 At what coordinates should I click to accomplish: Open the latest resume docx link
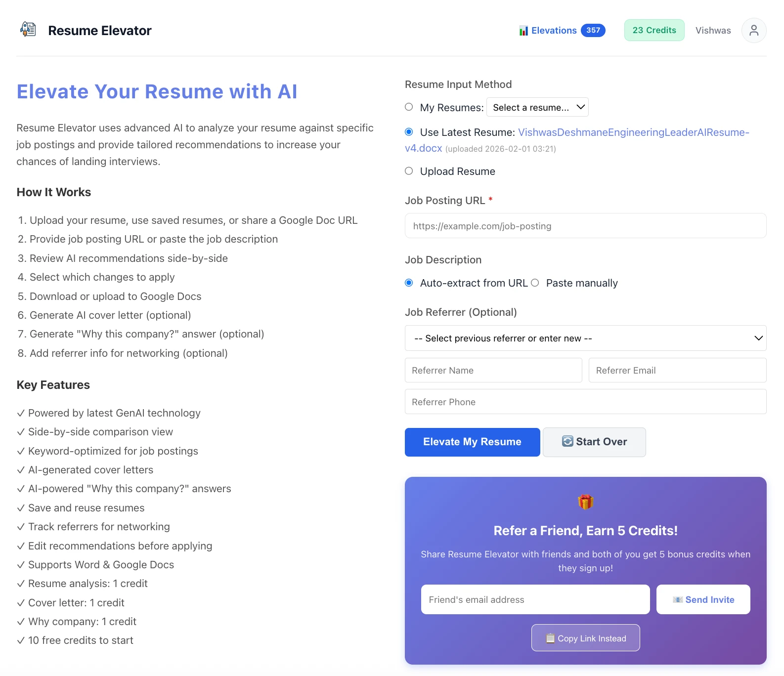[633, 132]
